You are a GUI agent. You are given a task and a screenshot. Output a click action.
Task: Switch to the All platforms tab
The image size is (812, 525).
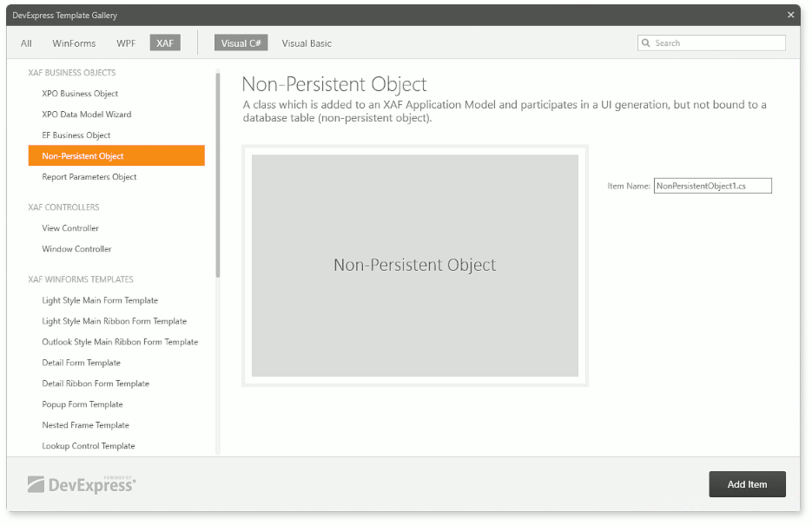tap(25, 43)
